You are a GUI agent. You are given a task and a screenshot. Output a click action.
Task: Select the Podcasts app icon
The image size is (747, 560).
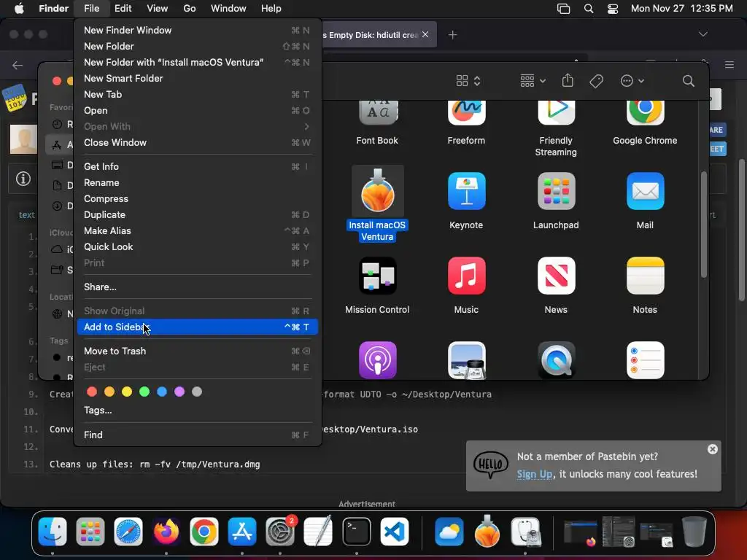click(377, 360)
